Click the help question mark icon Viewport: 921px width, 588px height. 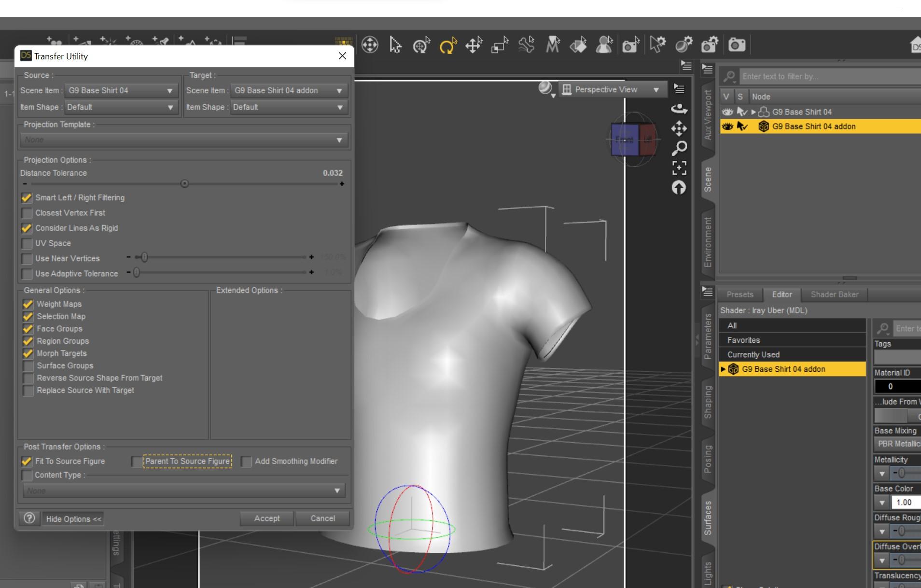29,518
